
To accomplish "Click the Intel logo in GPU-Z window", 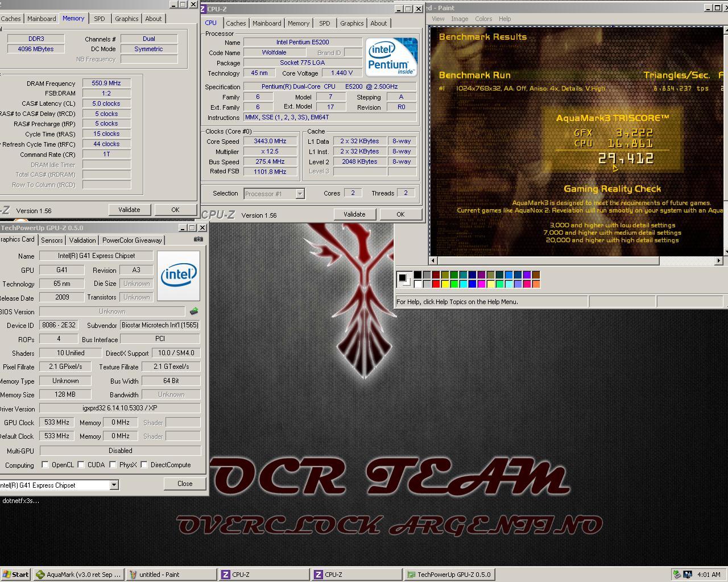I will point(179,276).
